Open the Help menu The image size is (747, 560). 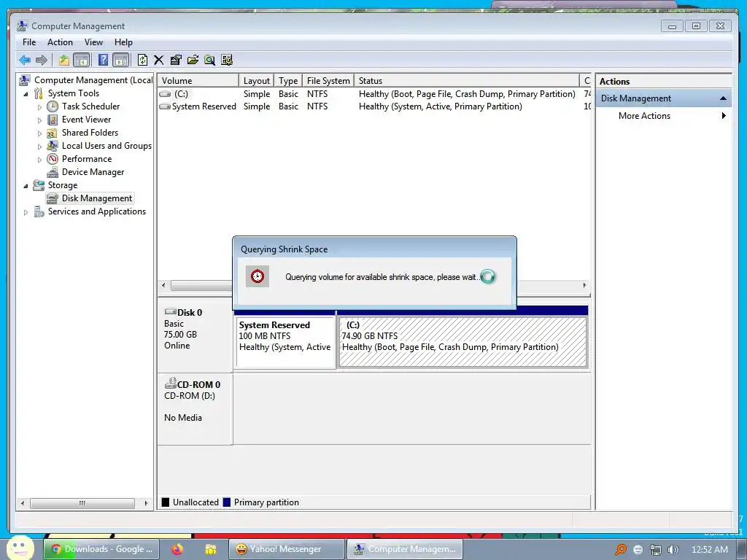pyautogui.click(x=123, y=42)
